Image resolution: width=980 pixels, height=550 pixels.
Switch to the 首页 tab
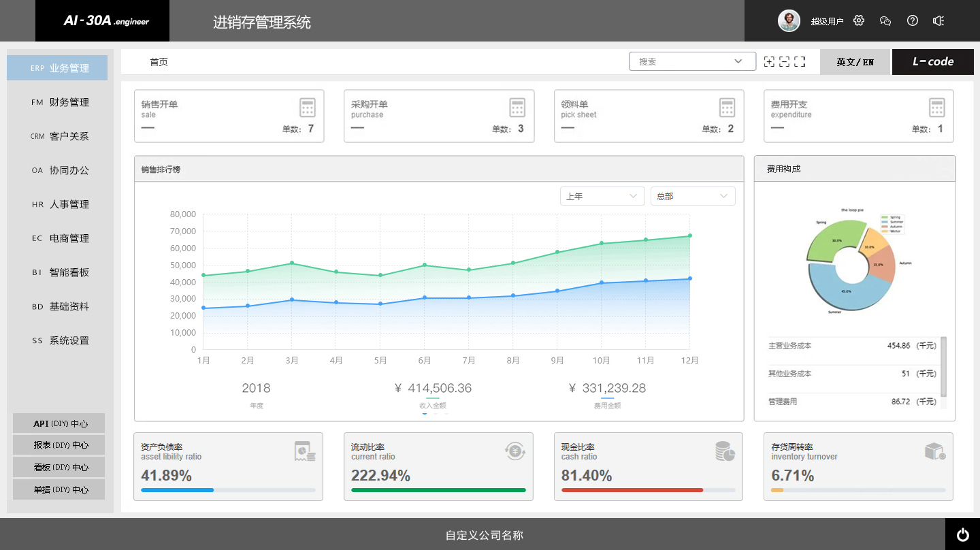(x=159, y=61)
